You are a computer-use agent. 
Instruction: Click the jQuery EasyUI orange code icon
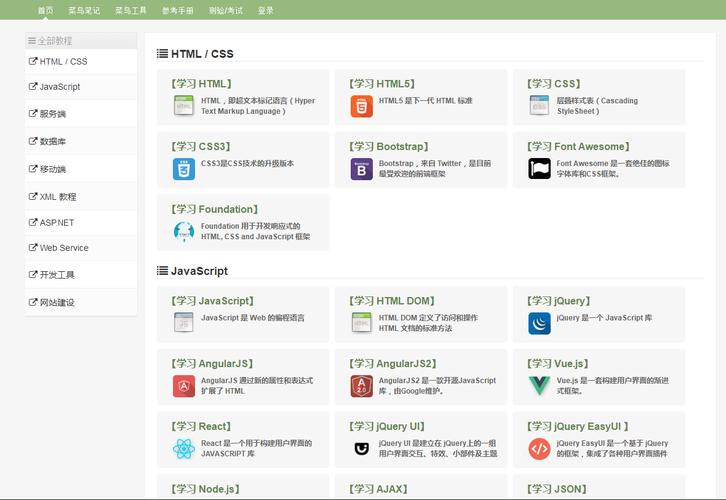539,449
